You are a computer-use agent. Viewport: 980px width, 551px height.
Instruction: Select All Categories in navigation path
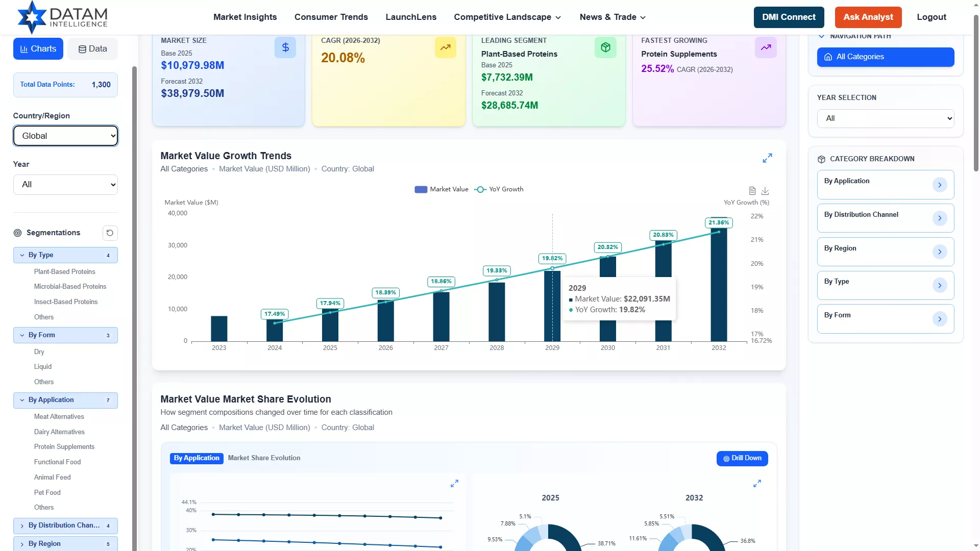tap(886, 57)
